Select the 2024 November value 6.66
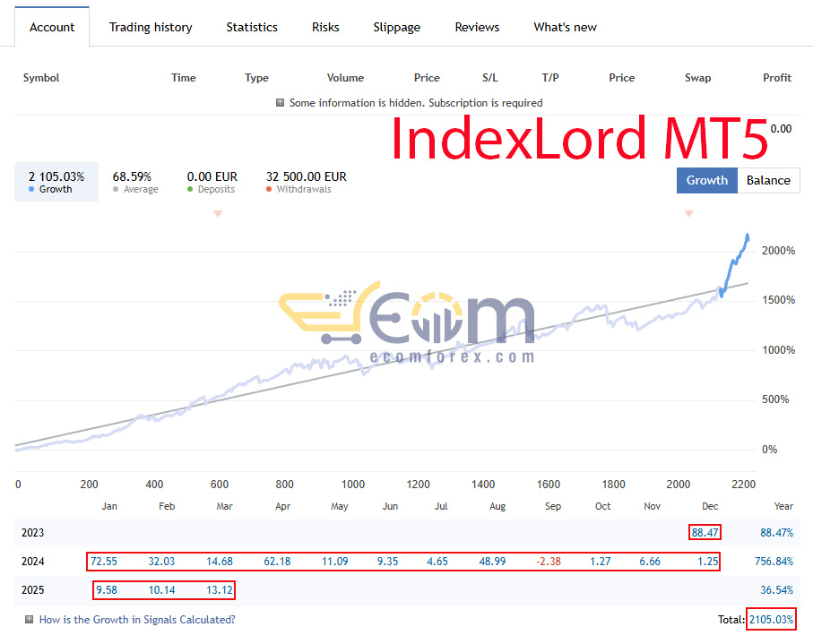The width and height of the screenshot is (813, 644). click(x=650, y=561)
